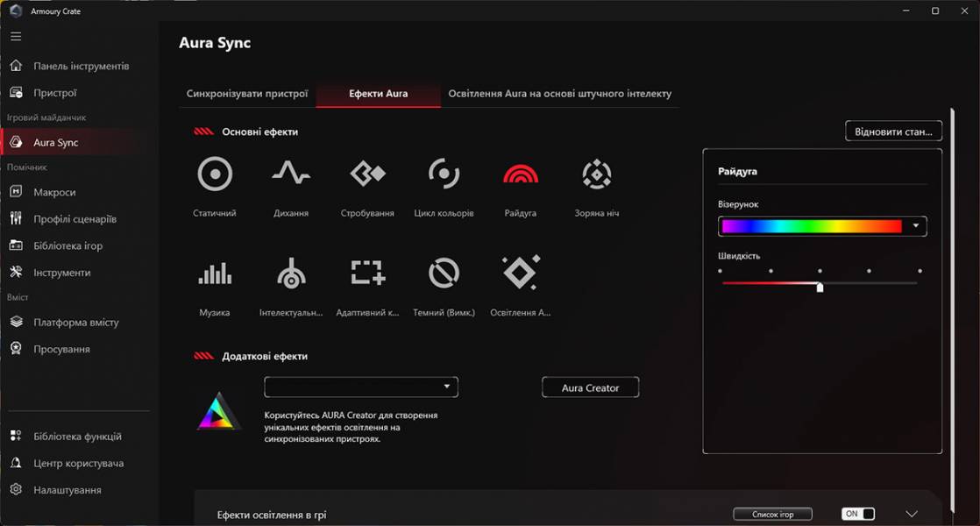Open Центр користувача in sidebar
The height and width of the screenshot is (526, 980).
click(x=79, y=463)
